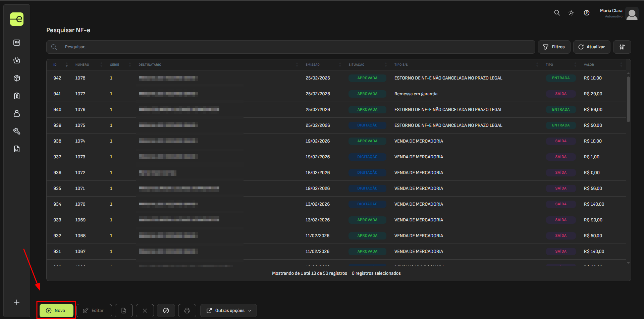This screenshot has width=644, height=319.
Task: Focus the Pesquisar search input field
Action: coord(295,47)
